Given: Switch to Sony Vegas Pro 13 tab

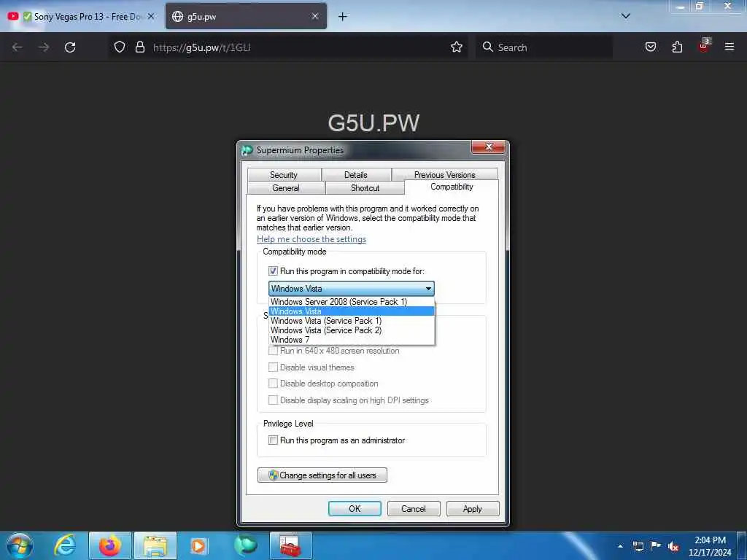Looking at the screenshot, I should point(82,16).
